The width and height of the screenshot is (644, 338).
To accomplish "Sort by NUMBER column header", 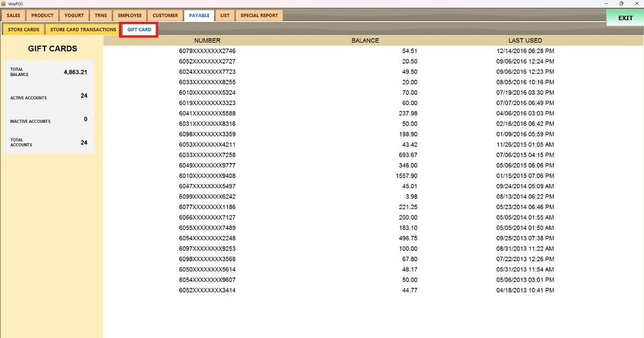I will [x=207, y=40].
